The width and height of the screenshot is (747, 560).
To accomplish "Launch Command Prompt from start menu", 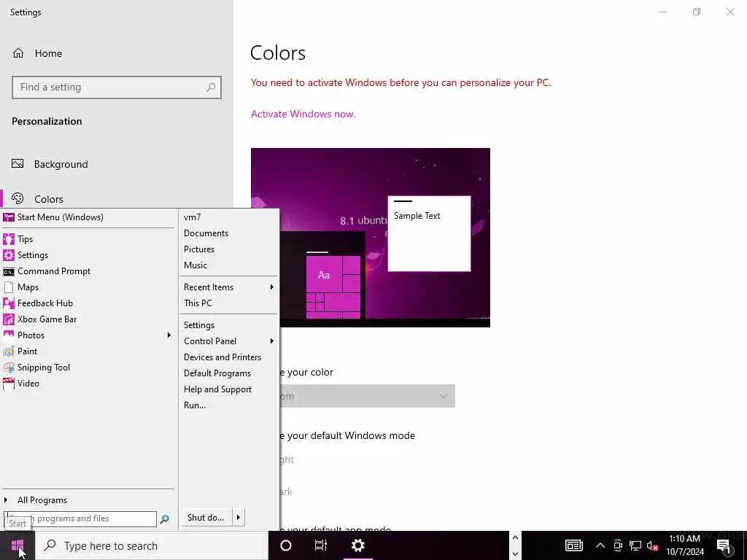I will (x=88, y=271).
